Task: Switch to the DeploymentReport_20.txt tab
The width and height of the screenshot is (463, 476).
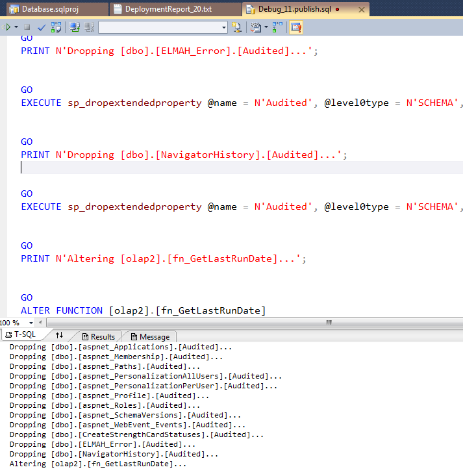Action: [175, 9]
